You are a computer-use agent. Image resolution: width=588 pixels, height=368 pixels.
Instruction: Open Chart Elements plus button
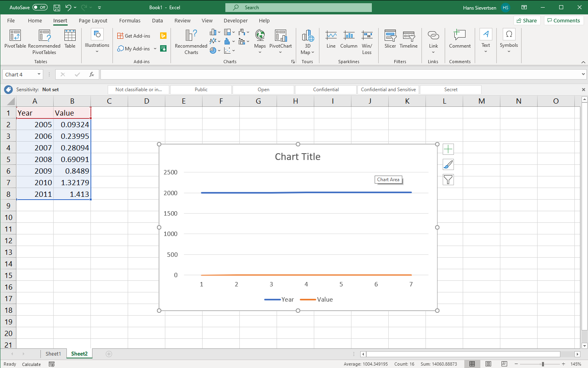(x=448, y=149)
